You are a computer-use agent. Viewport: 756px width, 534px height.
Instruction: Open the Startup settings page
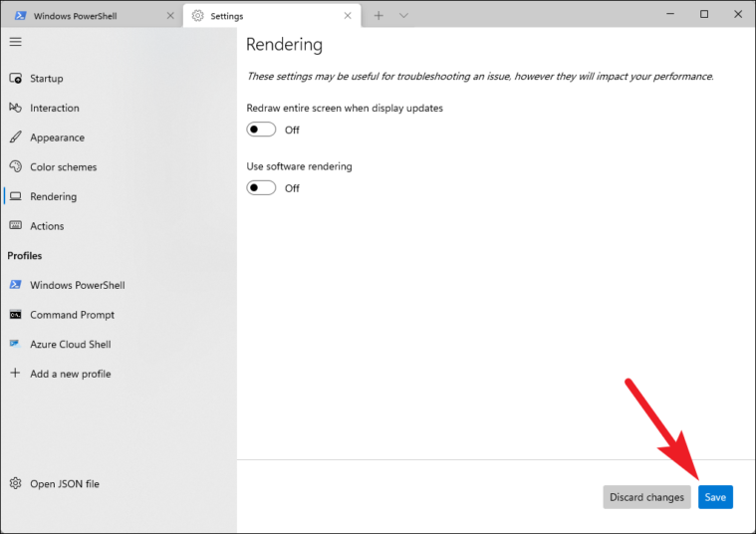(x=119, y=78)
